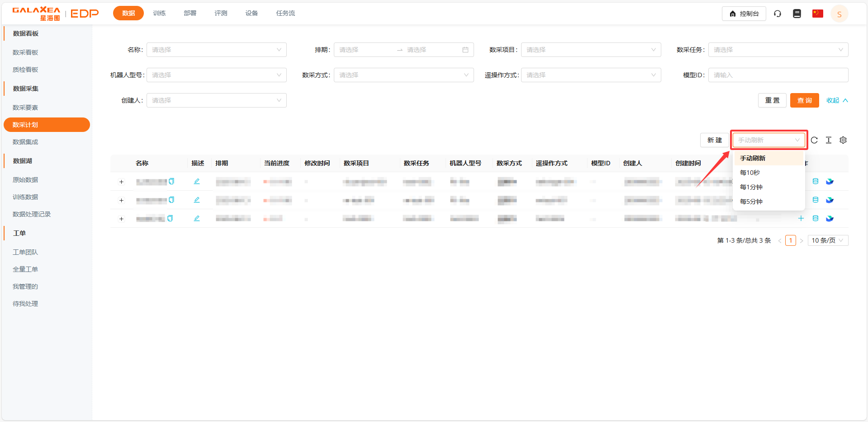This screenshot has width=868, height=422.
Task: Open table column settings gear icon
Action: click(843, 140)
